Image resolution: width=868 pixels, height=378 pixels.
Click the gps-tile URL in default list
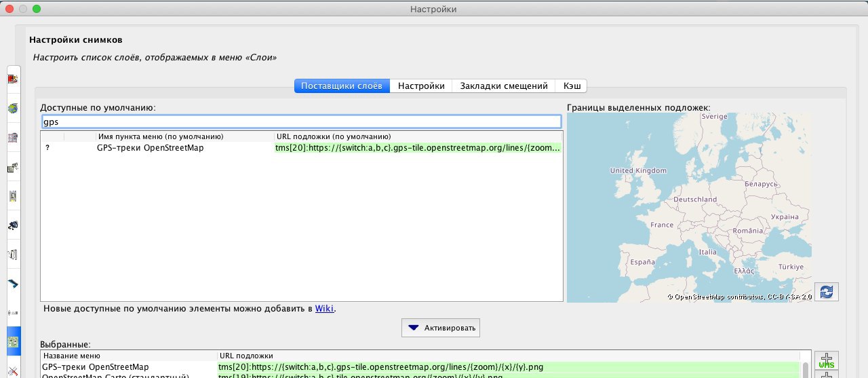click(418, 148)
